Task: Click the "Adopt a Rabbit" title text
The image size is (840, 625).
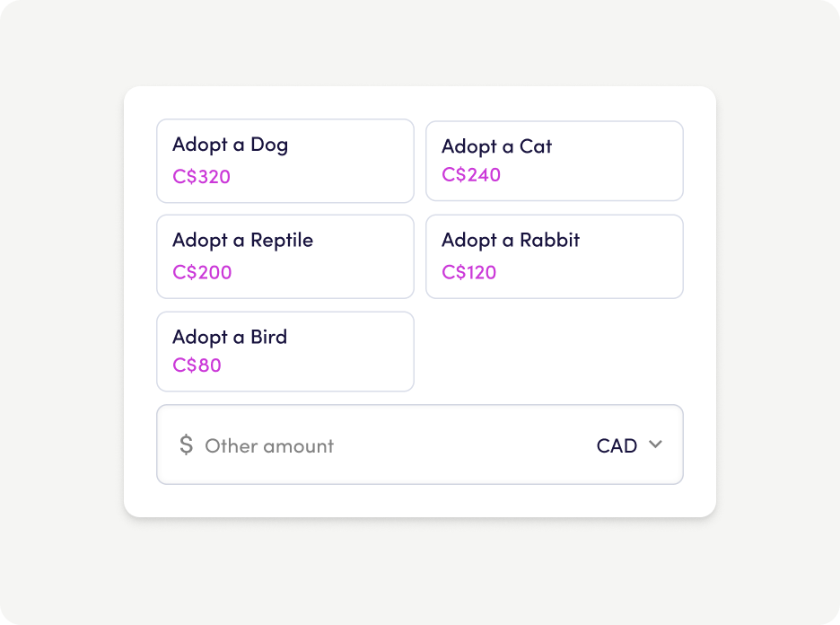Action: point(511,241)
